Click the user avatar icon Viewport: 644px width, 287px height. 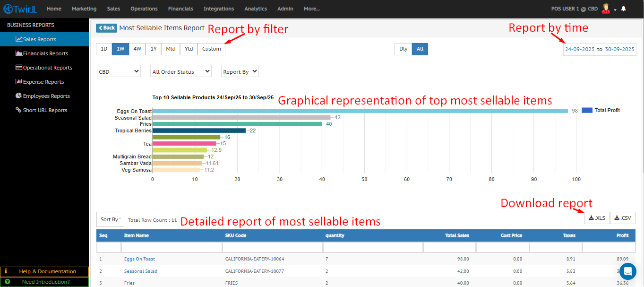pyautogui.click(x=606, y=9)
